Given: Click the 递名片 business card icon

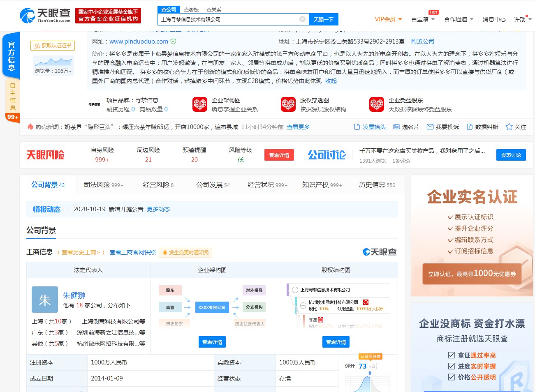Looking at the screenshot, I should [x=396, y=127].
